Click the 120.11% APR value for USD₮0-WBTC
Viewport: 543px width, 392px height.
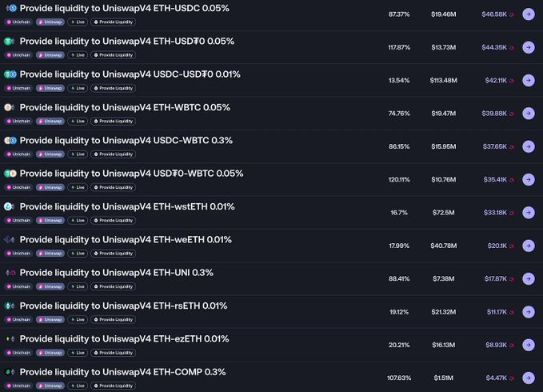(x=399, y=179)
